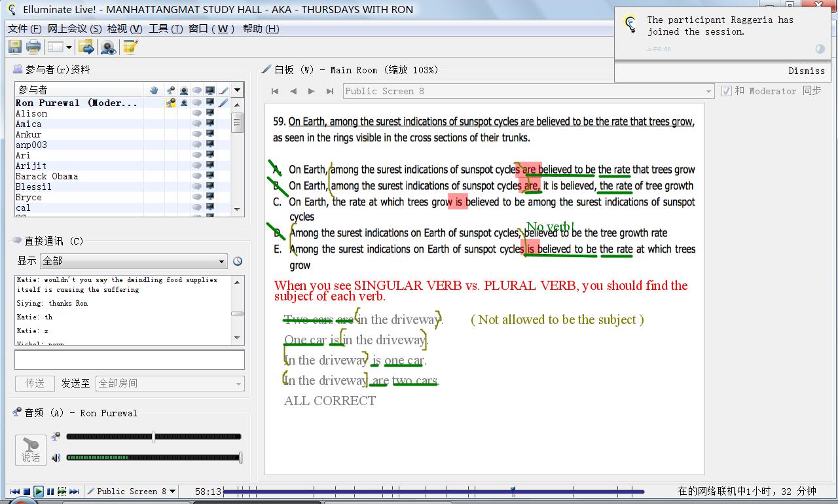
Task: Open the layout view dropdown in the toolbar
Action: click(60, 46)
